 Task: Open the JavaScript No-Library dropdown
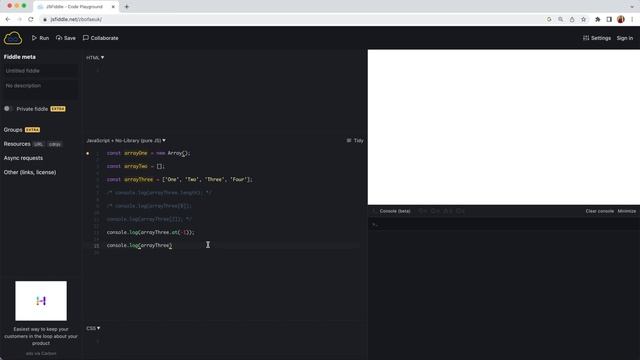[126, 140]
